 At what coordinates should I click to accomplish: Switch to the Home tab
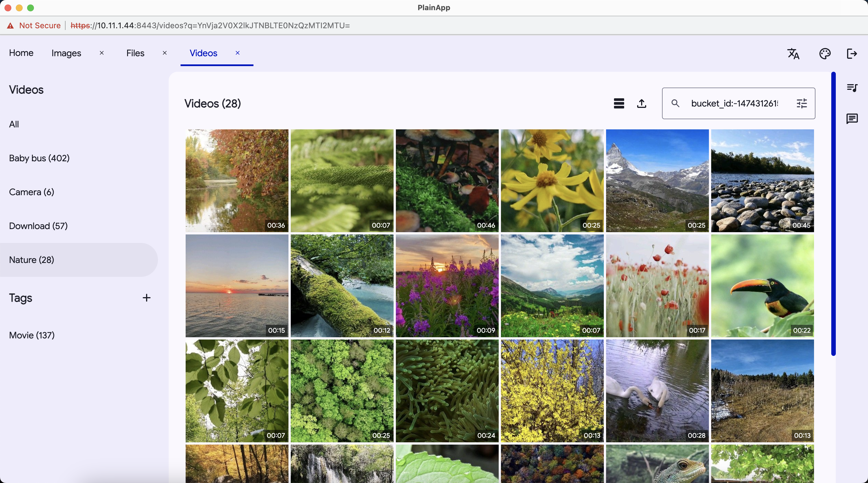point(21,53)
